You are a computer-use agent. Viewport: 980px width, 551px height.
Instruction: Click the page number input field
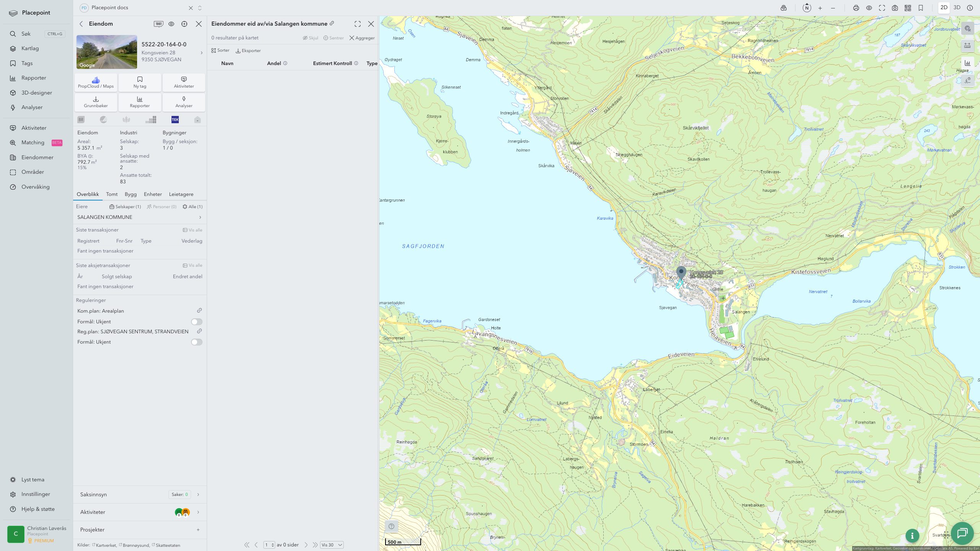tap(269, 545)
